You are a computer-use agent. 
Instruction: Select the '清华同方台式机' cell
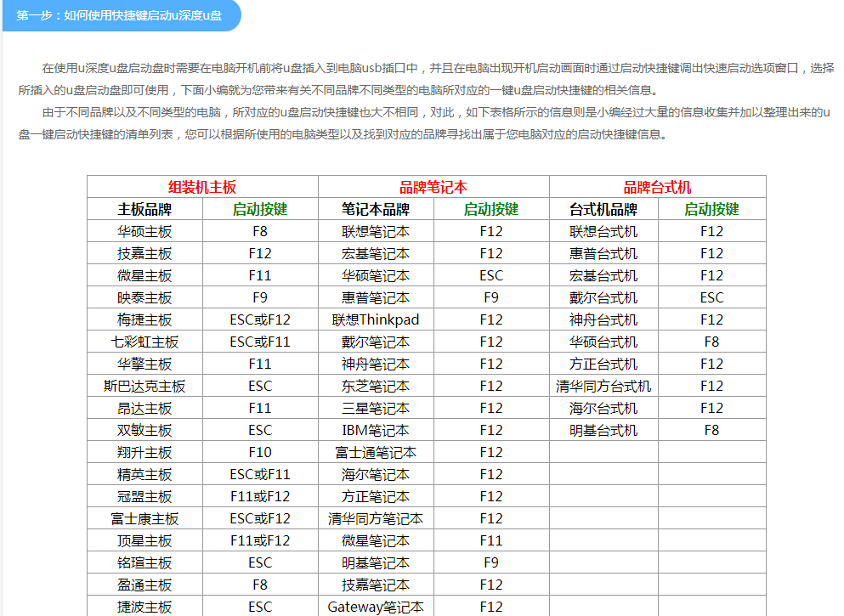click(603, 386)
